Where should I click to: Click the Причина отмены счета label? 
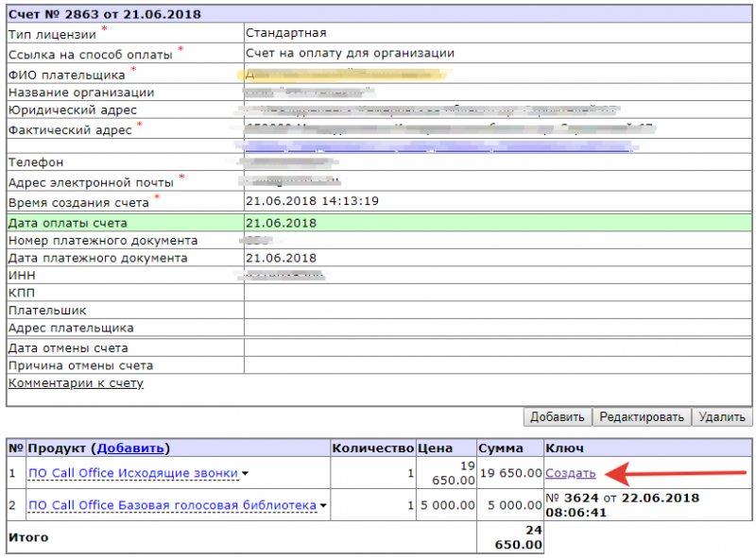(80, 365)
